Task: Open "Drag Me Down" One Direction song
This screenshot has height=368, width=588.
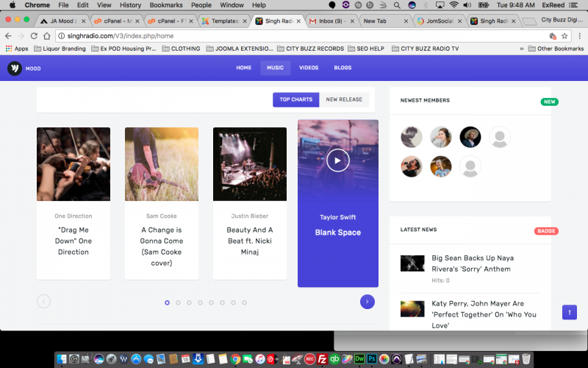Action: [x=73, y=241]
